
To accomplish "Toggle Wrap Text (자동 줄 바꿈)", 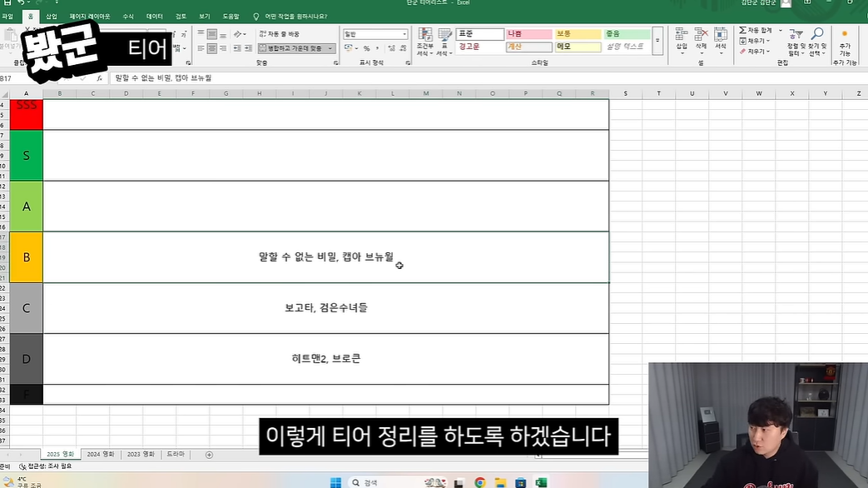I will coord(280,34).
